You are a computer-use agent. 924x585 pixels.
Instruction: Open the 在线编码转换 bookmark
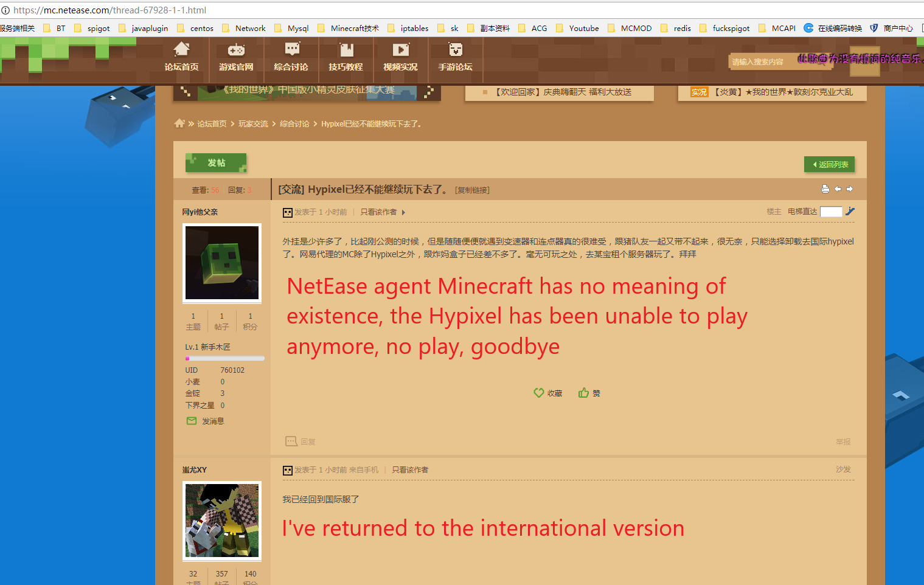(833, 28)
